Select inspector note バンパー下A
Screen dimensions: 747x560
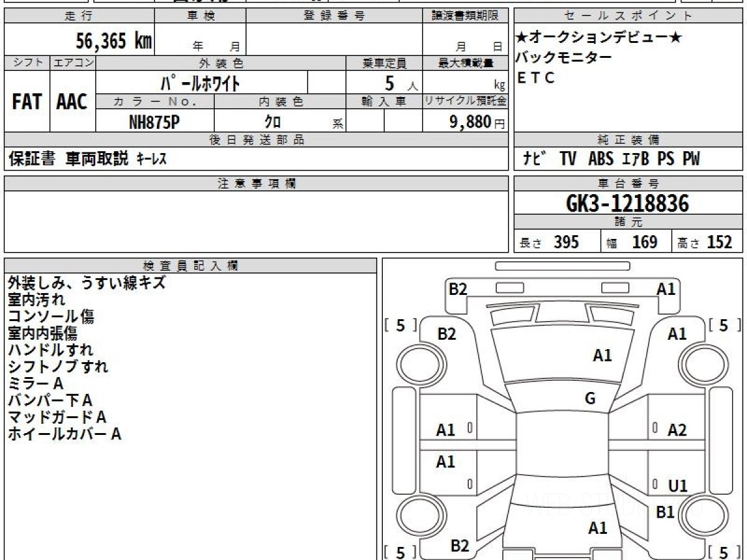click(x=50, y=400)
